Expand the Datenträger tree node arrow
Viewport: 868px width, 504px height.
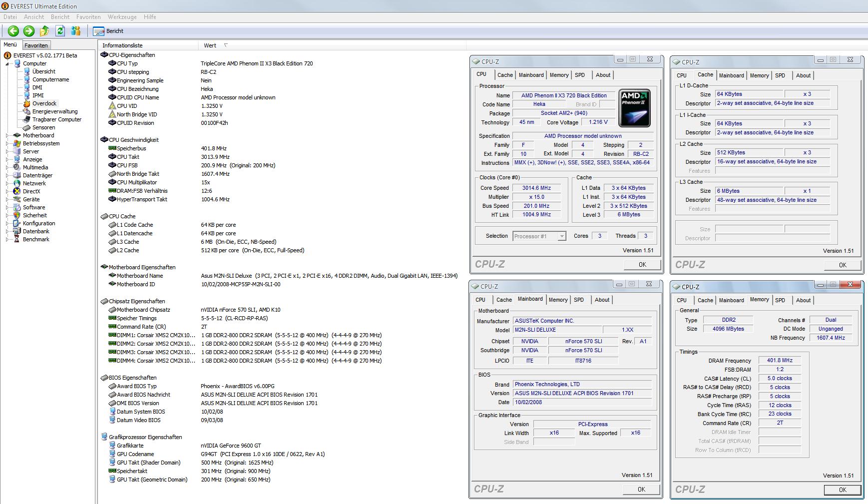[7, 175]
